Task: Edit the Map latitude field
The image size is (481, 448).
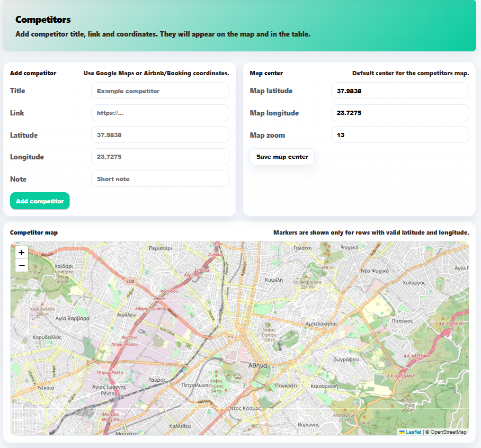Action: (x=400, y=91)
